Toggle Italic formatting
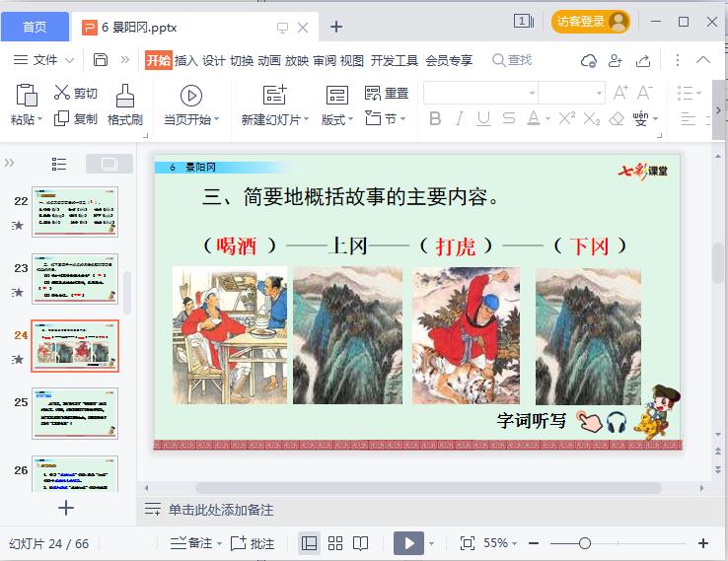728x561 pixels. [x=460, y=118]
